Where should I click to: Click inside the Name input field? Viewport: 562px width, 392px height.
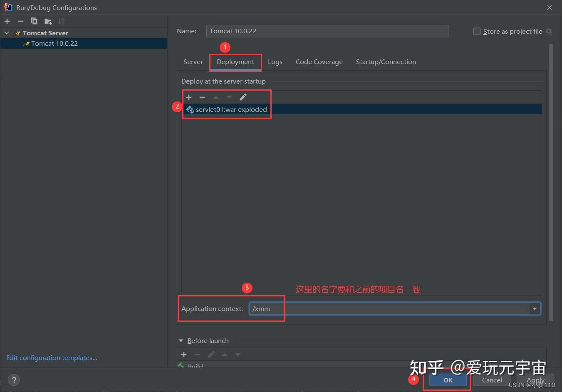(x=327, y=31)
